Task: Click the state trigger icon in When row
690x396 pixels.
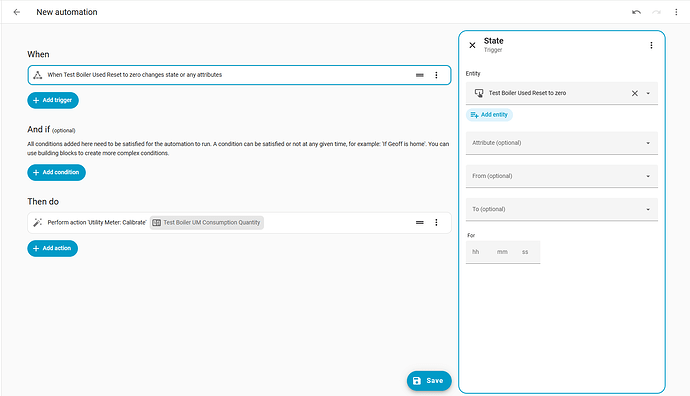Action: 38,75
